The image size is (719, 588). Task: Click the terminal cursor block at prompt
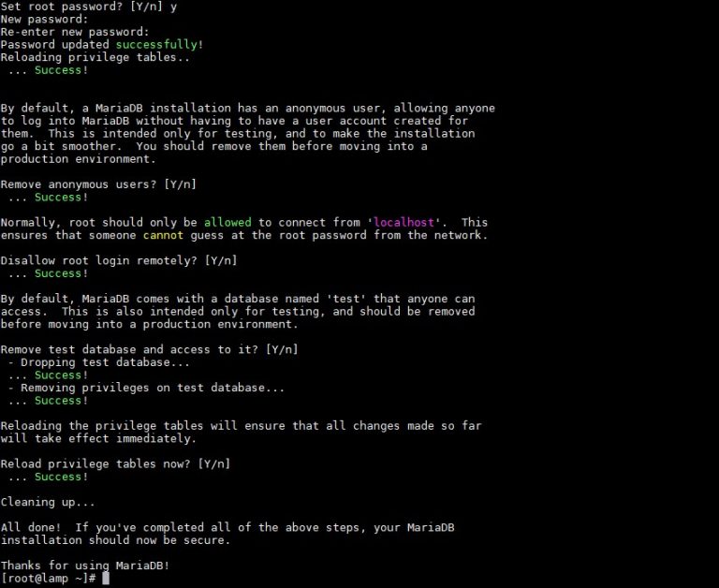point(106,578)
